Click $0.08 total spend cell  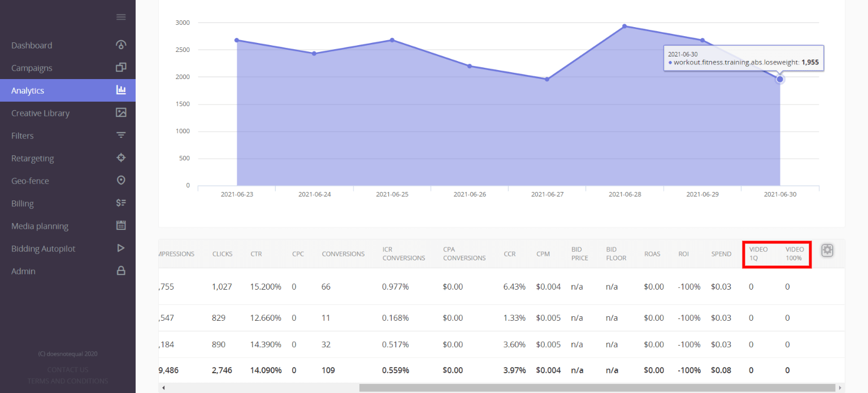[721, 370]
